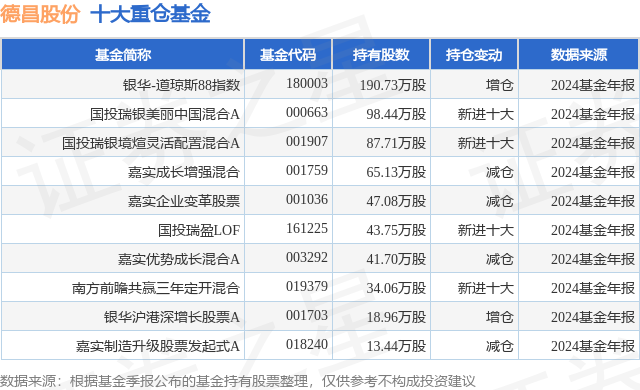Viewport: 640px width, 390px height.
Task: Select fund 银华-道琼斯88指数
Action: 181,85
